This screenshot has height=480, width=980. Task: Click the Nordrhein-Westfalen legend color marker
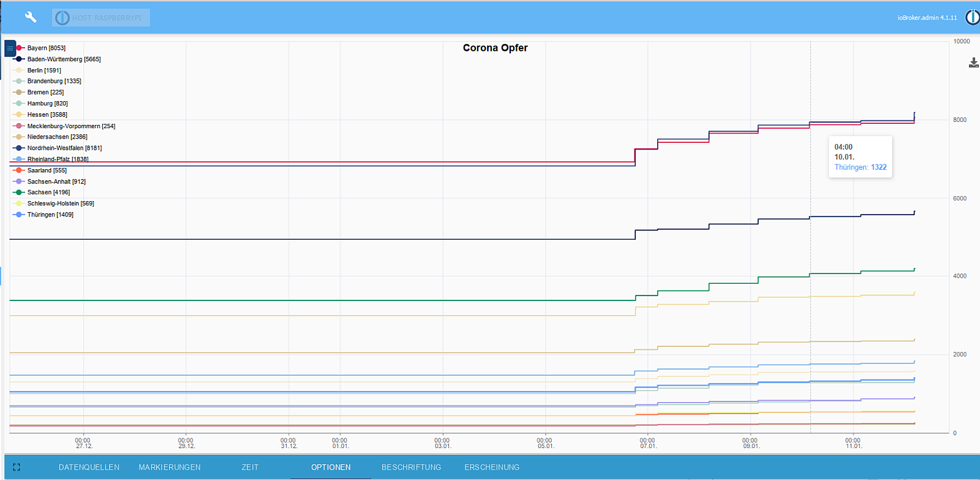click(x=19, y=148)
